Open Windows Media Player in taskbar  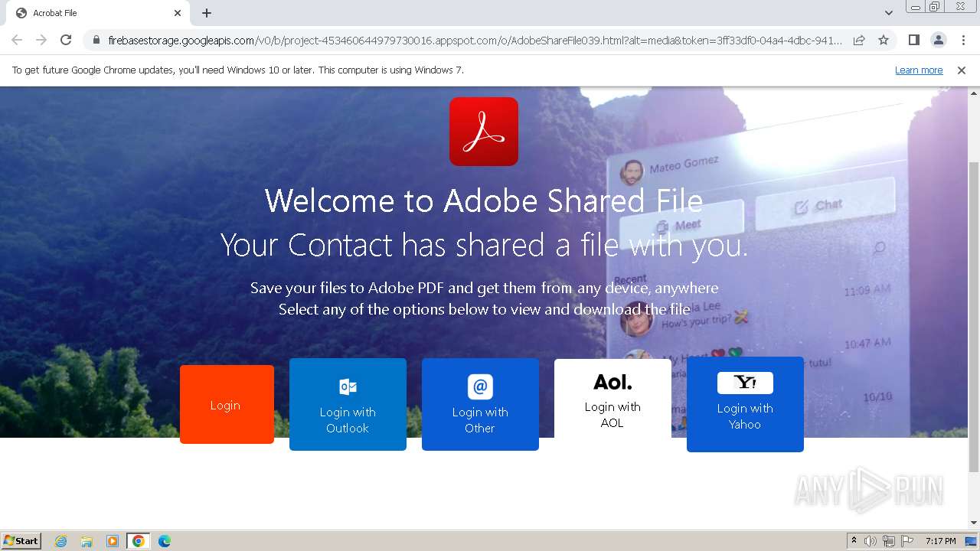click(113, 541)
